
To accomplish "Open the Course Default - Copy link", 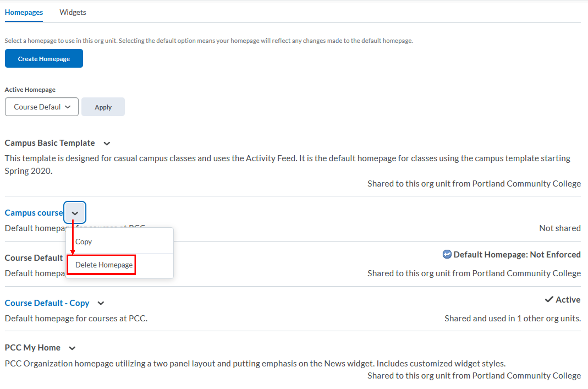I will pos(47,303).
